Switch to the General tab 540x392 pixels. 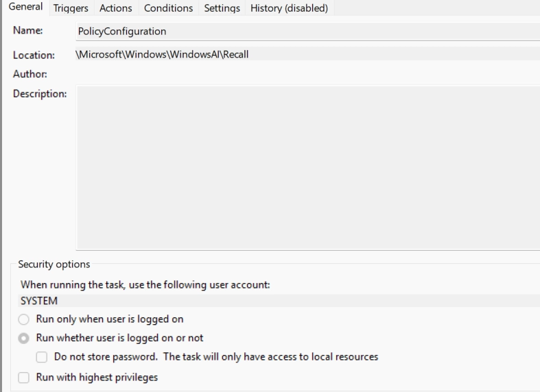(x=25, y=8)
